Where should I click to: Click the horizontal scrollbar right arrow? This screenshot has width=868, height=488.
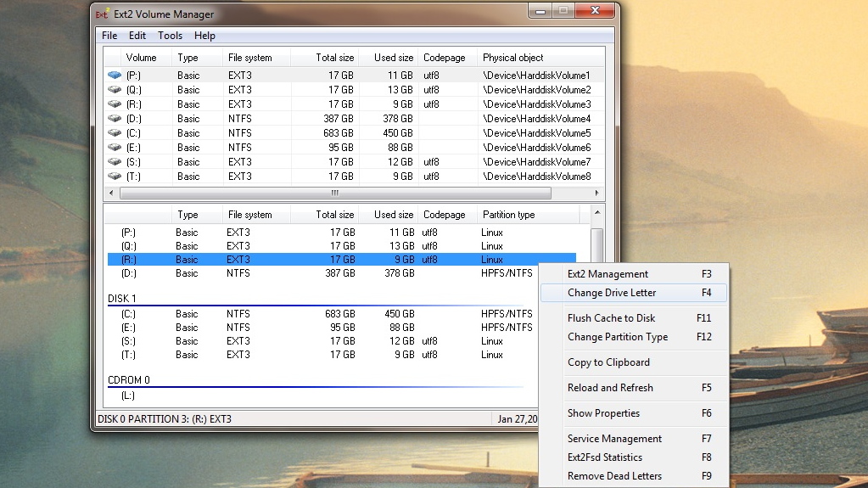[x=596, y=193]
